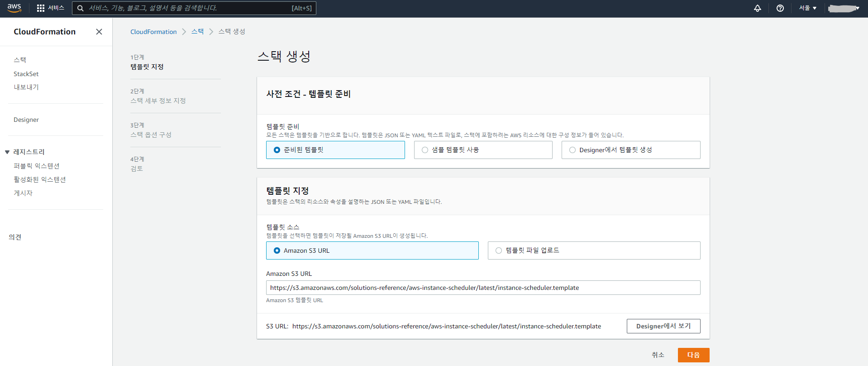Screen dimensions: 868x366
Task: Select Designer에서 템플릿 생성 radio option
Action: tap(631, 150)
